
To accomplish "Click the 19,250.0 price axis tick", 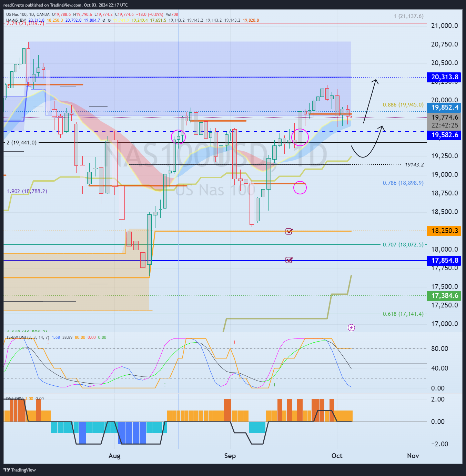I will 445,156.
